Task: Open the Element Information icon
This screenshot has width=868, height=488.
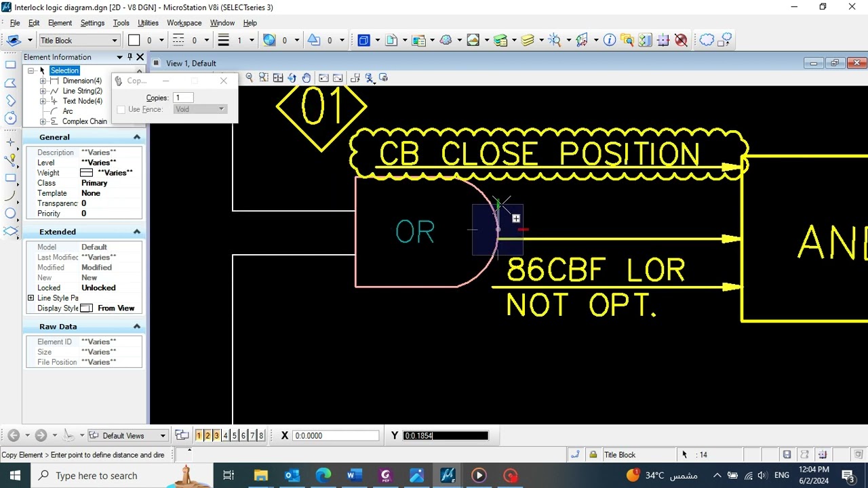Action: coord(610,41)
